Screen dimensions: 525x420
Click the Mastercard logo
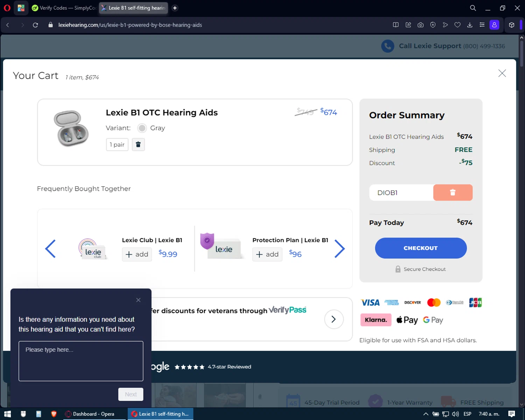coord(434,302)
